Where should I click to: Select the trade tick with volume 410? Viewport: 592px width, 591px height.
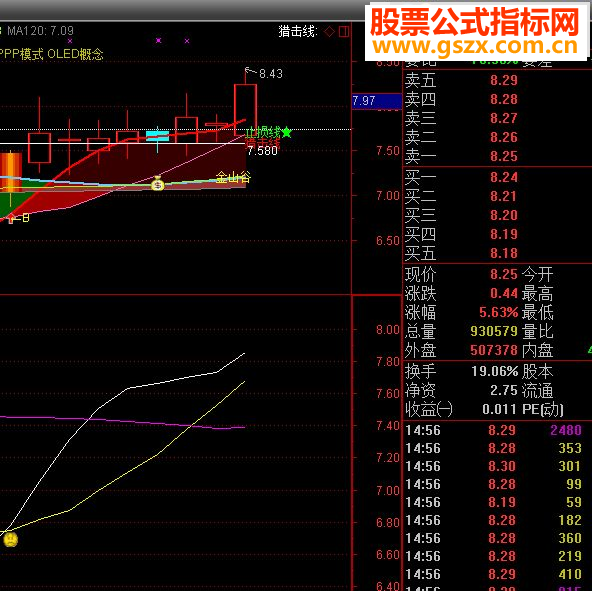498,574
